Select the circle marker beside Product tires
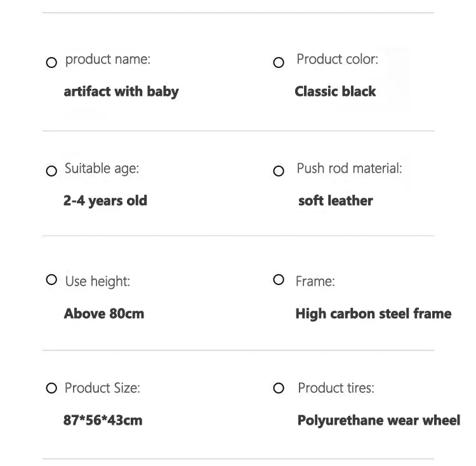 pyautogui.click(x=279, y=389)
